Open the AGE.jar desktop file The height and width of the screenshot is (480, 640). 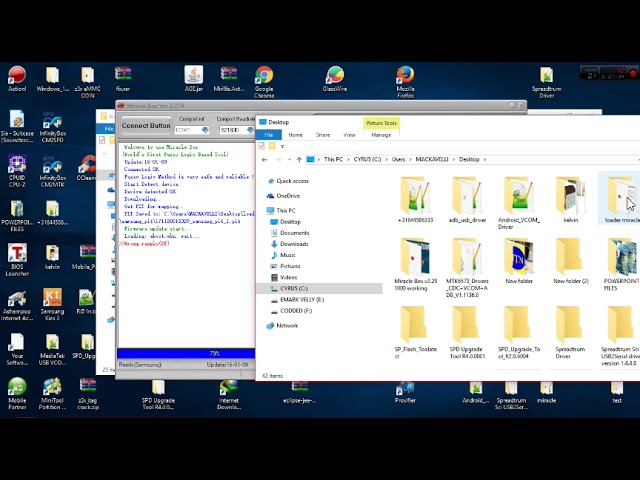click(193, 79)
